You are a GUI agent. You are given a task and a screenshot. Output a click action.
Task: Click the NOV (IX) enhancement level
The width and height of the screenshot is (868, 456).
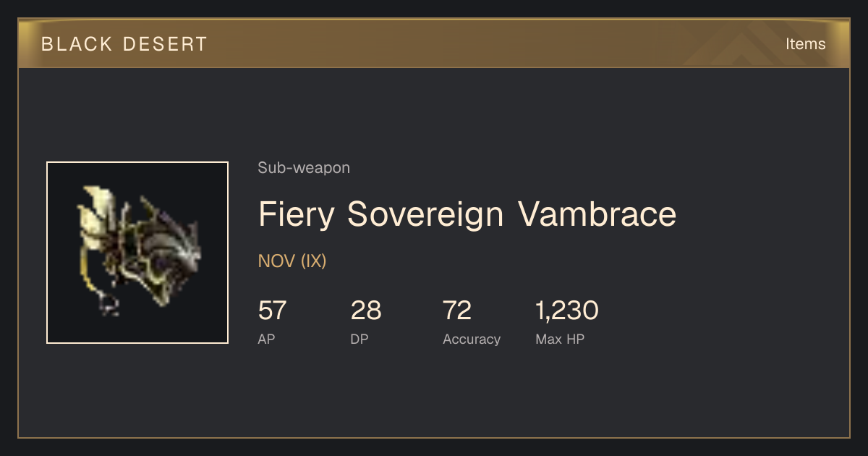tap(292, 261)
